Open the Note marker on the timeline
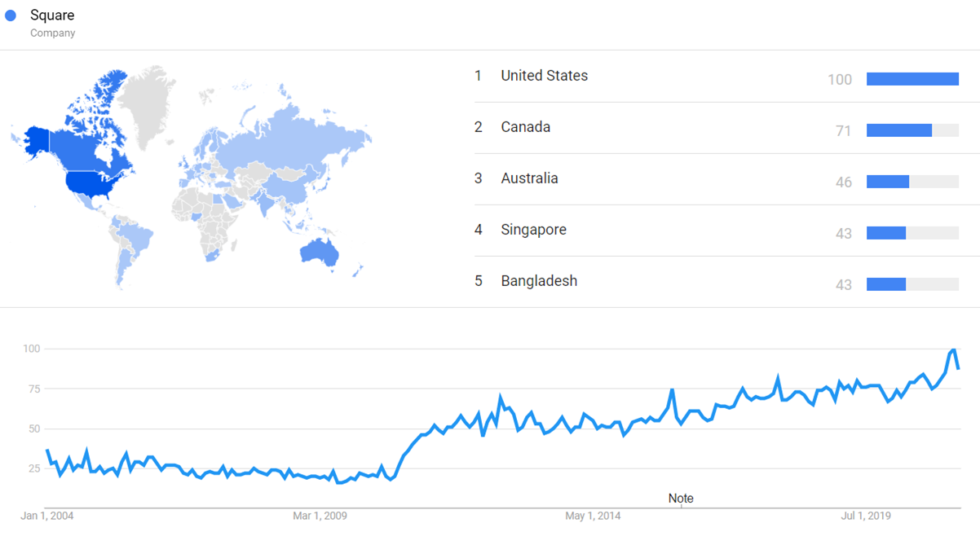Screen dimensions: 980x545 tap(681, 499)
